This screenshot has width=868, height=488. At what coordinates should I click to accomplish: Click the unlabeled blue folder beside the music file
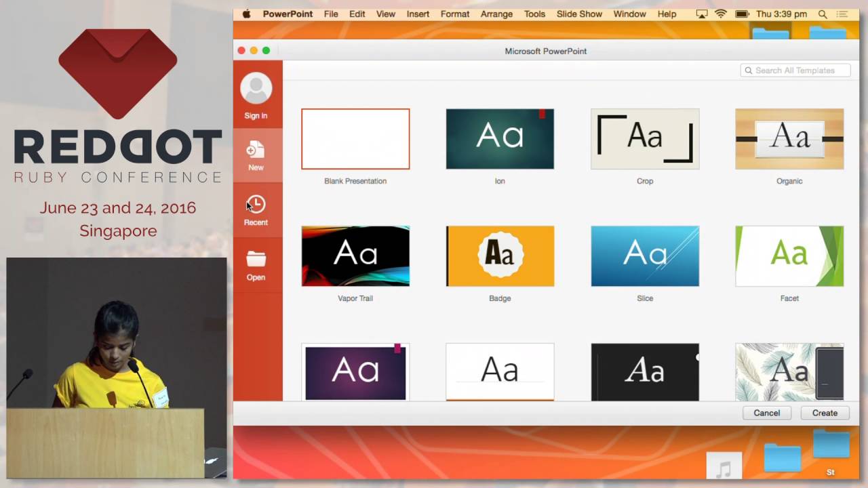coord(783,458)
